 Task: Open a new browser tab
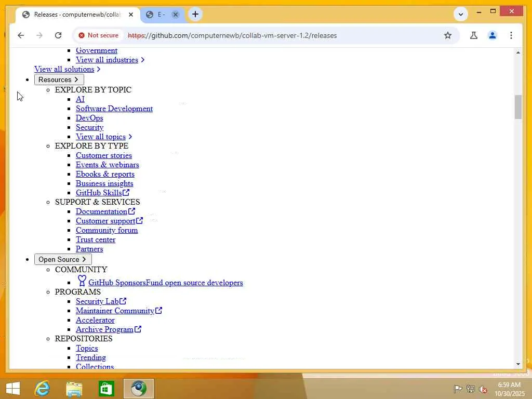coord(195,14)
